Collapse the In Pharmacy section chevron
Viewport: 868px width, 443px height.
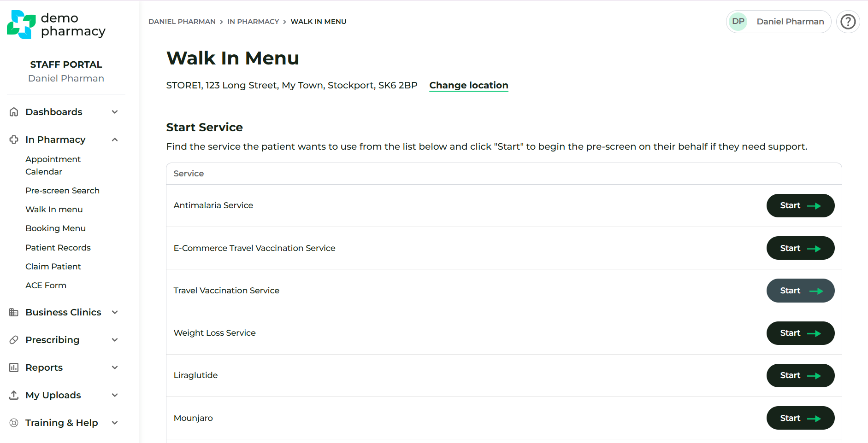coord(115,140)
